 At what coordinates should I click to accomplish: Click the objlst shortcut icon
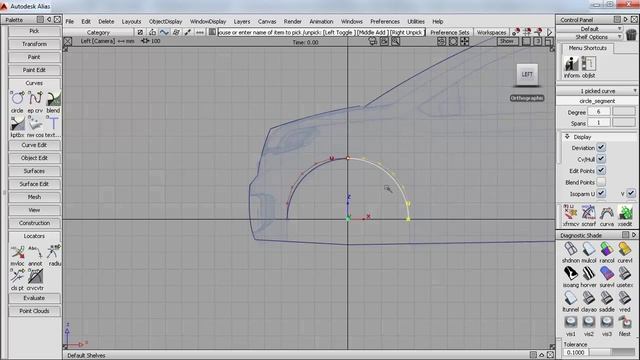point(589,64)
